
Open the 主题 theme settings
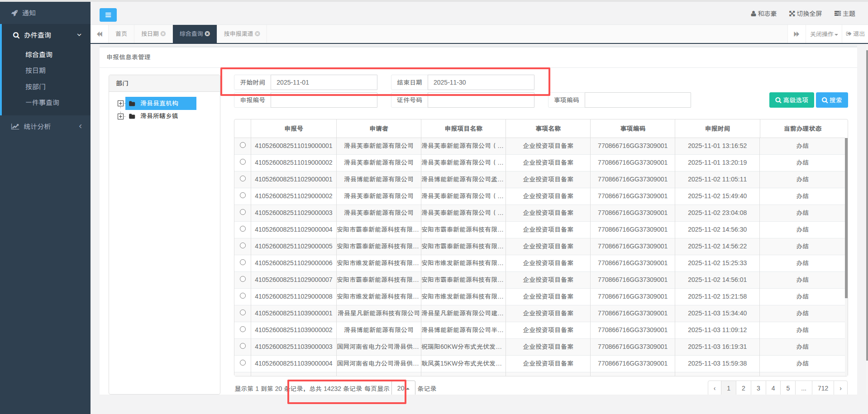[x=844, y=14]
